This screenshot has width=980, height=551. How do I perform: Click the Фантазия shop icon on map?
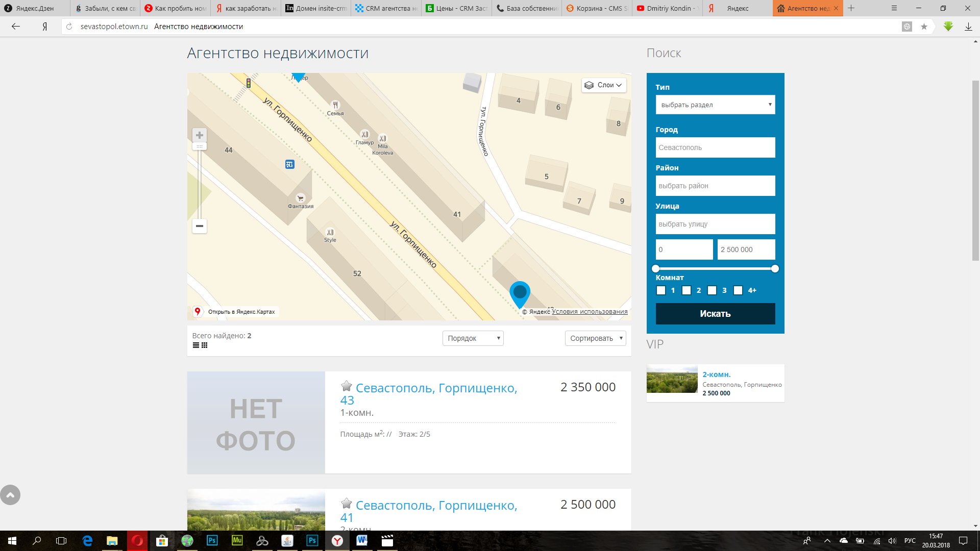[x=300, y=198]
